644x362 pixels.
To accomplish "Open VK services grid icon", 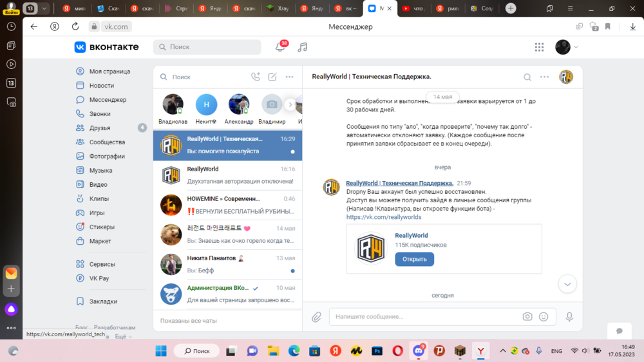I will tap(539, 47).
